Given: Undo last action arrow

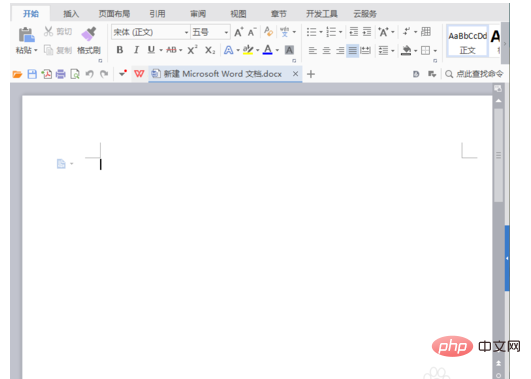Looking at the screenshot, I should click(89, 74).
